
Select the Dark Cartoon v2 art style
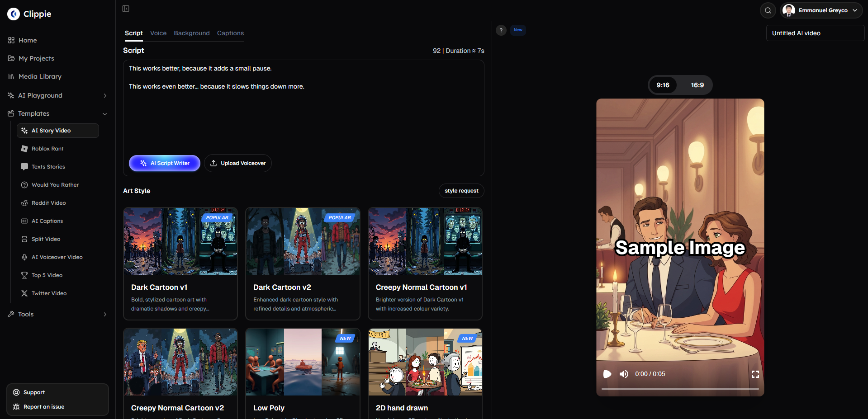point(303,264)
